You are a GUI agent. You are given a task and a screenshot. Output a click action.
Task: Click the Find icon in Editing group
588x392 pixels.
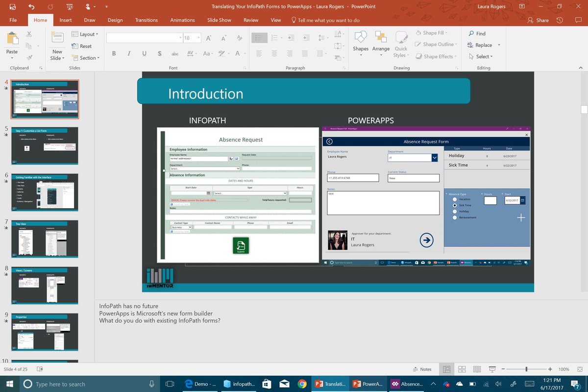478,33
